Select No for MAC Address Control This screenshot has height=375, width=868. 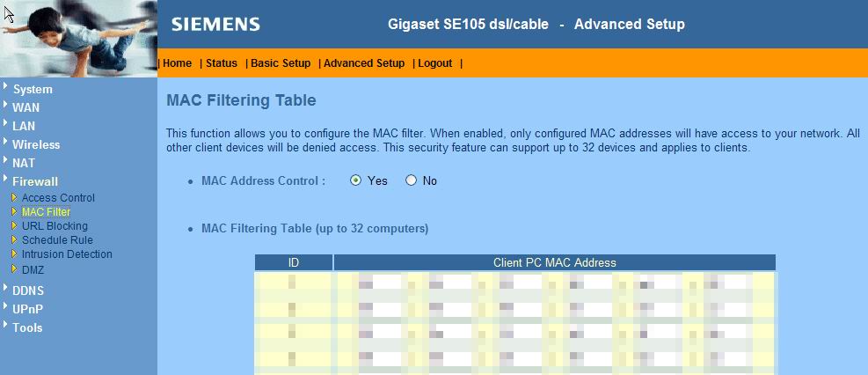click(411, 180)
